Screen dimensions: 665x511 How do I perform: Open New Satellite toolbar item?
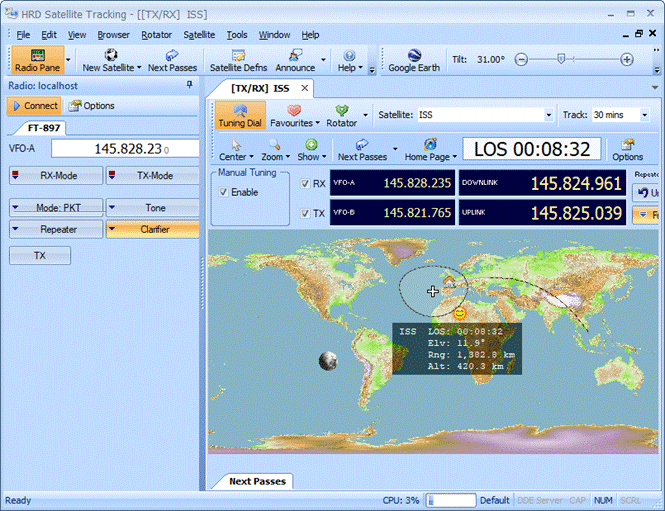point(112,60)
